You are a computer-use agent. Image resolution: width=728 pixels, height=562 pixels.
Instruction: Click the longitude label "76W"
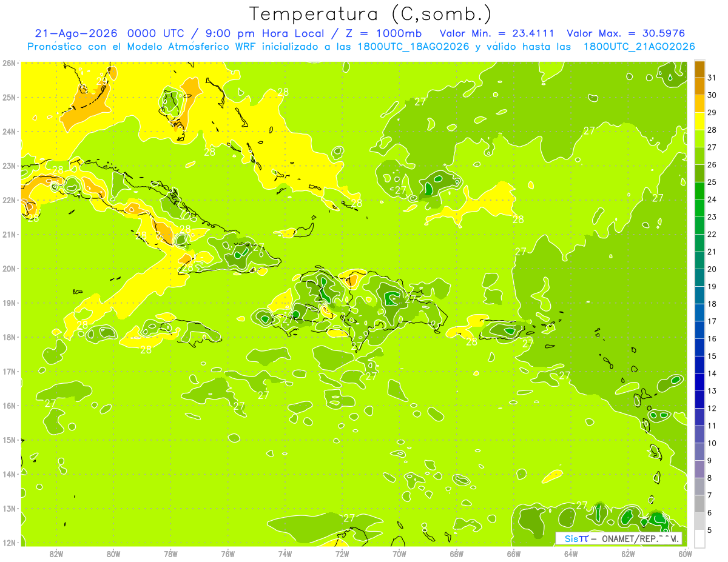click(x=228, y=554)
